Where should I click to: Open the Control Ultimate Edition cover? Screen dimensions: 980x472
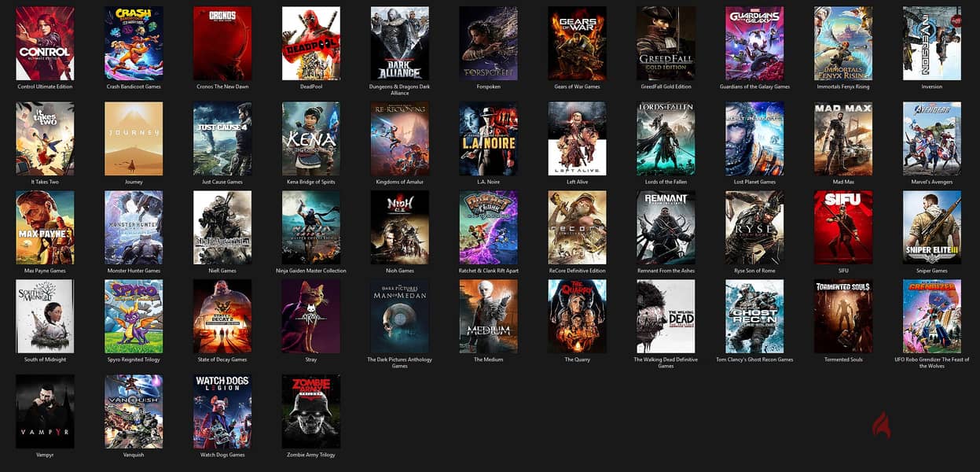(45, 43)
